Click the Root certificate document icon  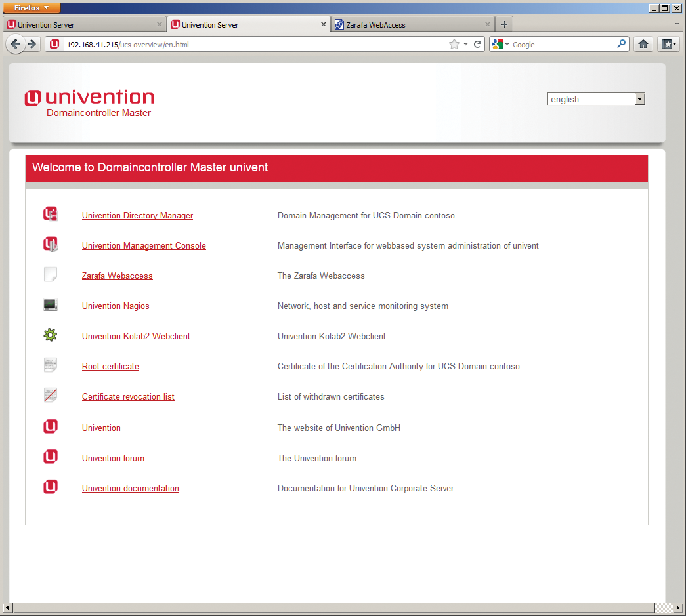tap(51, 365)
